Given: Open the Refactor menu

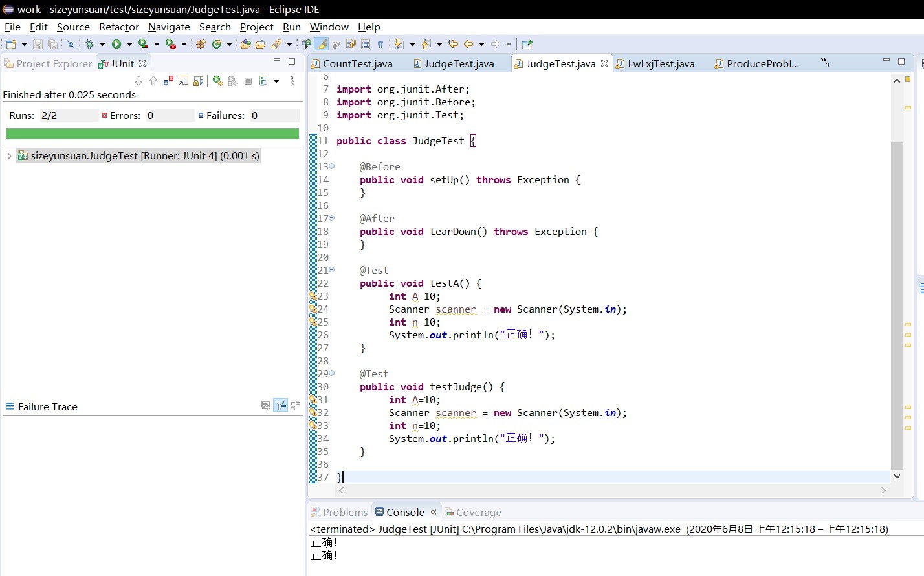Looking at the screenshot, I should [x=118, y=27].
